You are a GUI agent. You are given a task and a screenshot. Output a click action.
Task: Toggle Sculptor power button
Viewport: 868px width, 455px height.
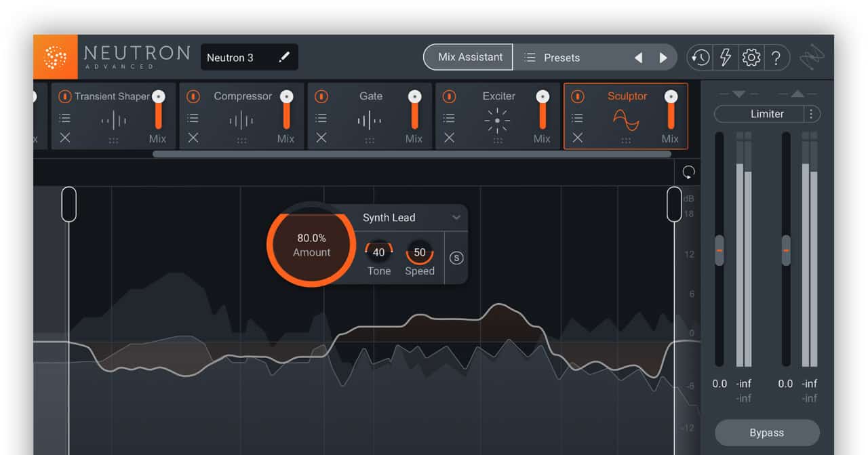(x=577, y=96)
